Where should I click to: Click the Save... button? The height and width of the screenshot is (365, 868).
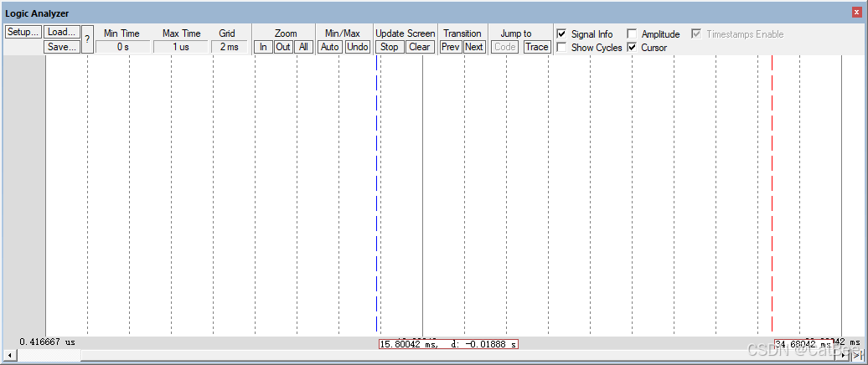tap(62, 46)
